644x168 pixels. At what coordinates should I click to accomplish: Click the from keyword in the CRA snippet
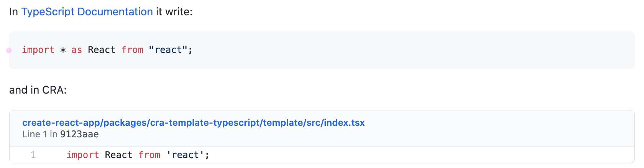(149, 155)
